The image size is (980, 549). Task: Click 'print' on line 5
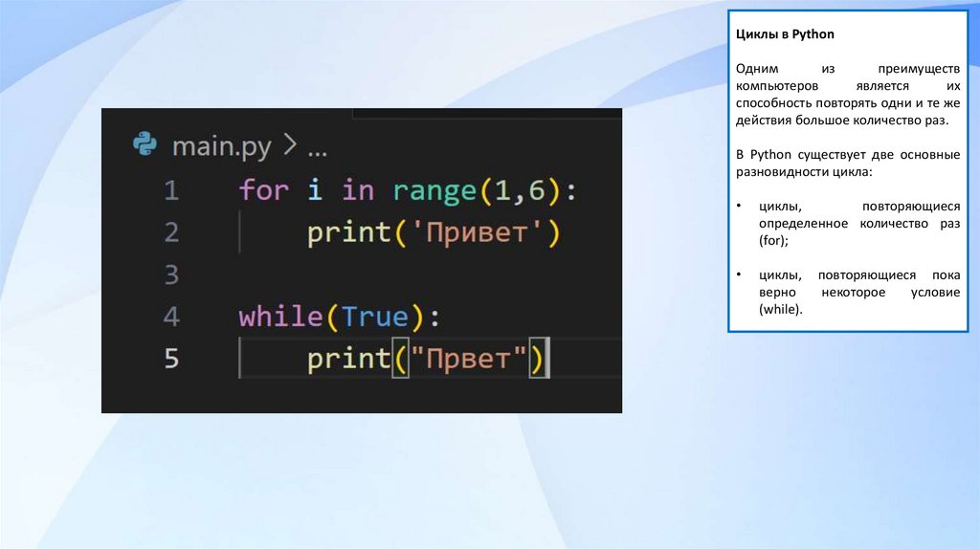tap(348, 360)
